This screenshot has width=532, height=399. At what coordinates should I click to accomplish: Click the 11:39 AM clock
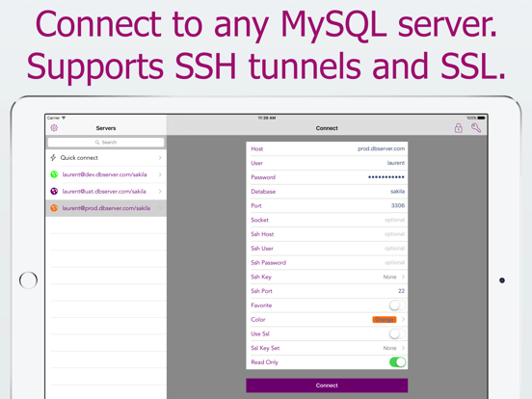pyautogui.click(x=267, y=119)
